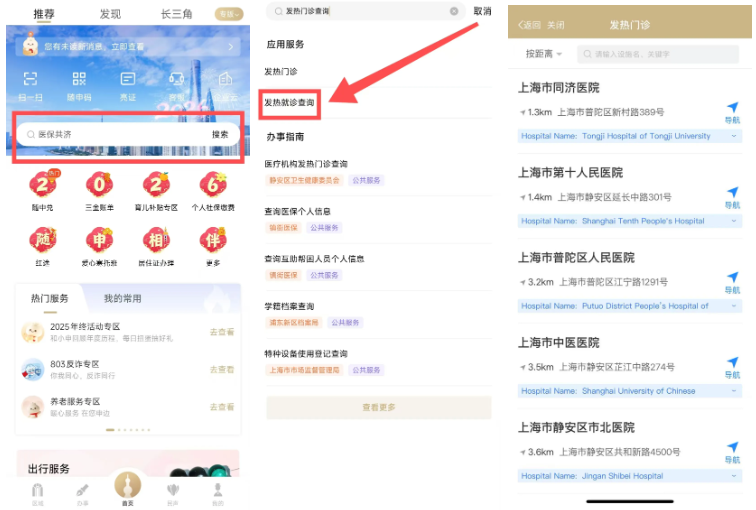756x510 pixels.
Task: Switch to the 发现 tab
Action: (110, 14)
